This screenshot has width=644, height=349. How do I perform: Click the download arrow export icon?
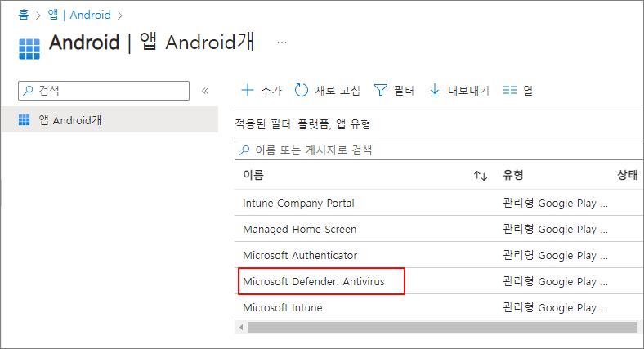[x=435, y=90]
